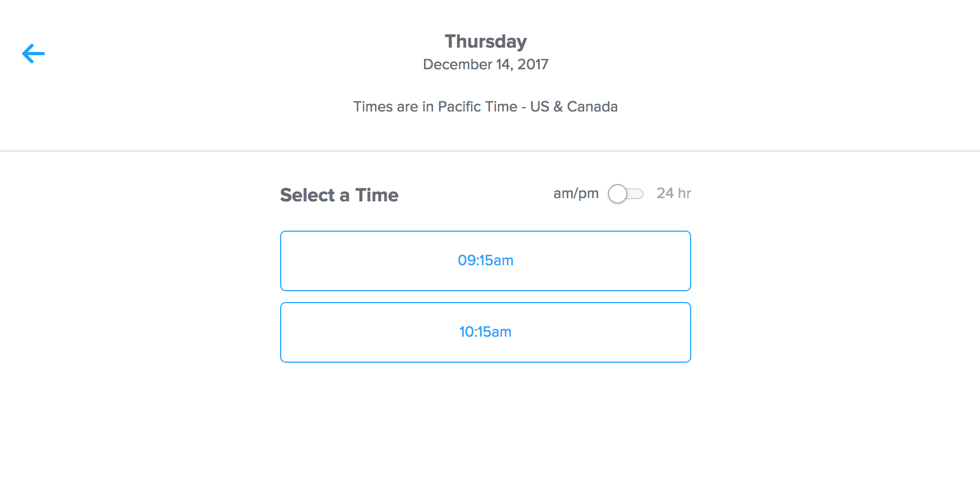980x485 pixels.
Task: Click the "Select a Time" heading
Action: [x=339, y=195]
